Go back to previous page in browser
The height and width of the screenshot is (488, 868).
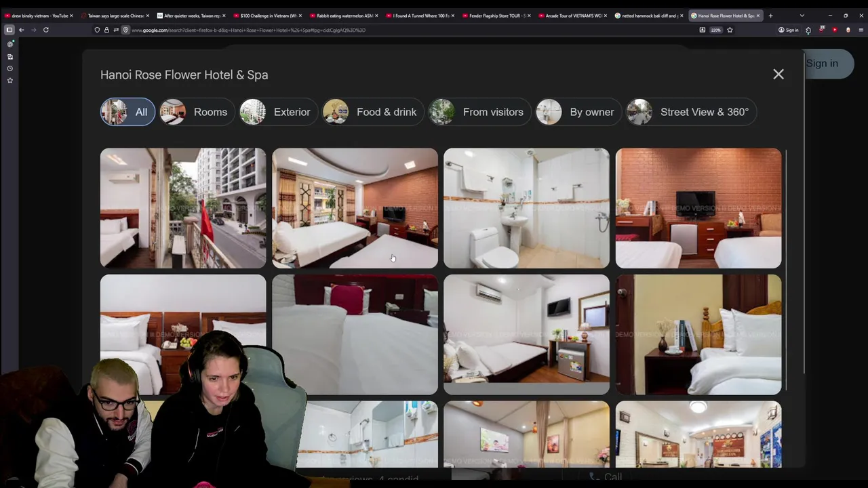click(x=22, y=30)
